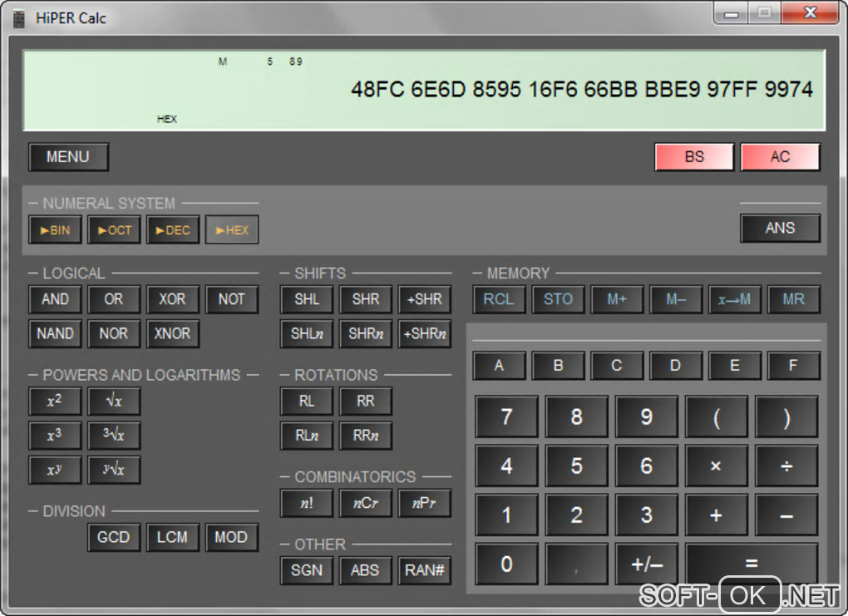848x616 pixels.
Task: Click the plus + key
Action: tap(717, 515)
